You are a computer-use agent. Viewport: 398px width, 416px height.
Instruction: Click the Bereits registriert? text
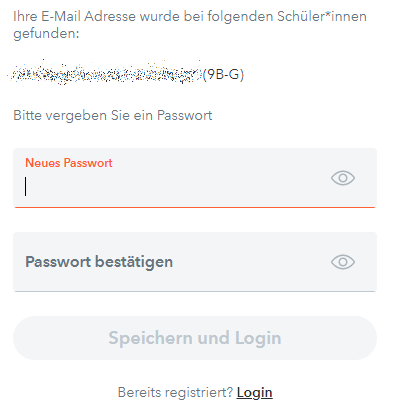click(175, 392)
